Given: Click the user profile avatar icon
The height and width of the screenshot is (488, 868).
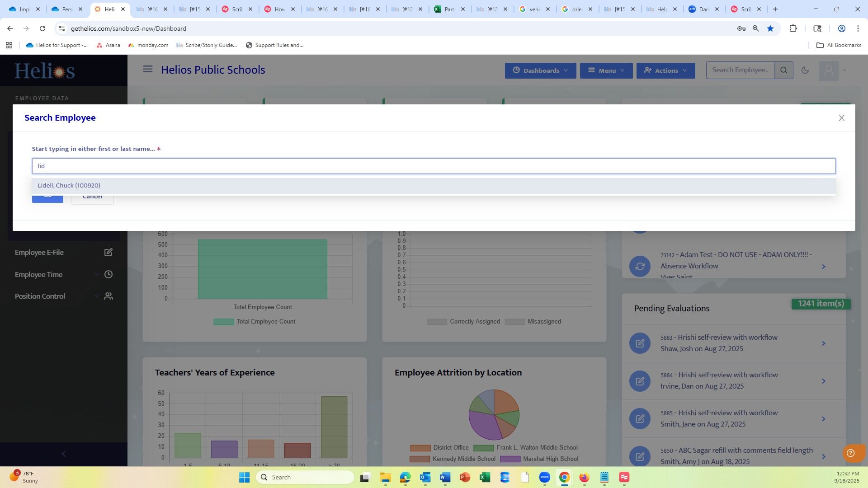Looking at the screenshot, I should pyautogui.click(x=828, y=70).
